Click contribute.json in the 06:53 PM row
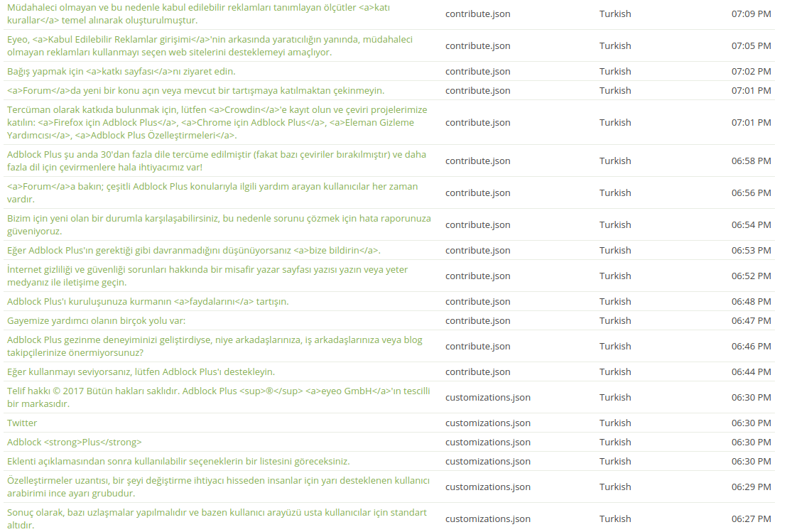Screen dimensions: 792x532 point(478,250)
